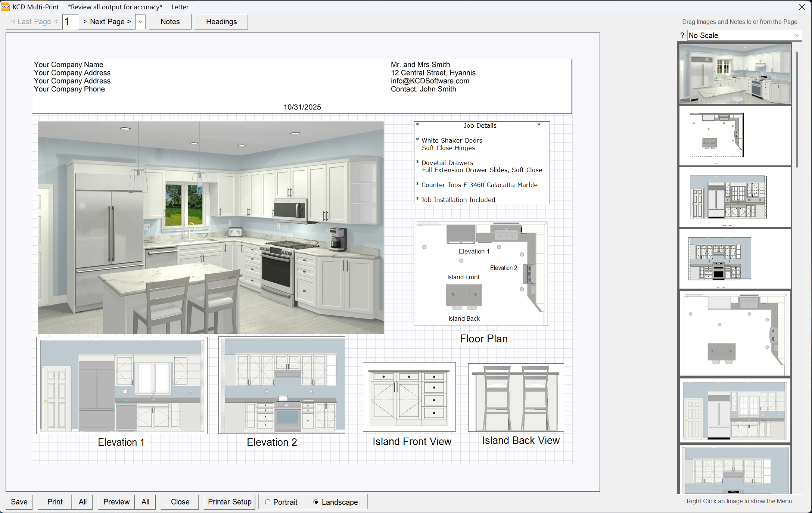Go to the Next Page

coord(107,22)
